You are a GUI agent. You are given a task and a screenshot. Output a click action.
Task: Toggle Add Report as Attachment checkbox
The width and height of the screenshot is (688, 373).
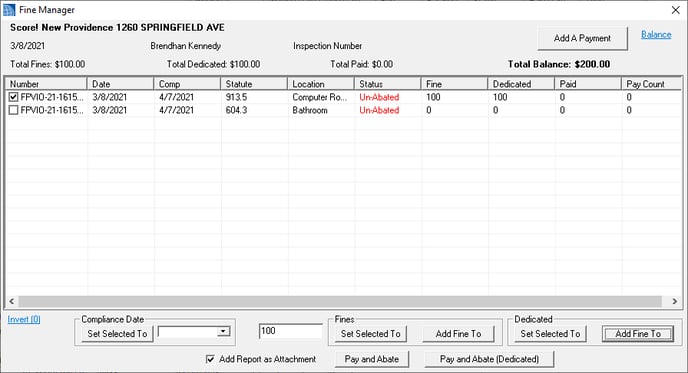(x=210, y=359)
